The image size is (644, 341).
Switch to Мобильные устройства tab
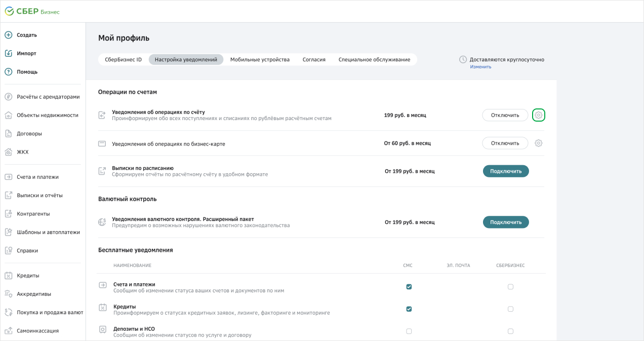click(260, 59)
